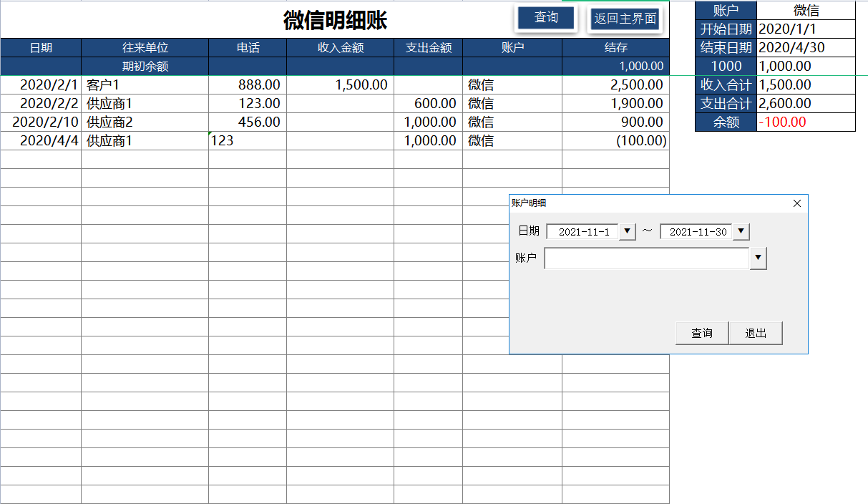Click the 微信明细账 title
Viewport: 868px width, 504px height.
click(x=335, y=20)
